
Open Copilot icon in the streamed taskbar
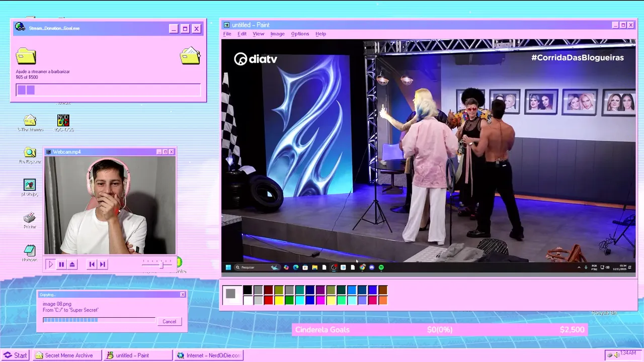(x=286, y=267)
